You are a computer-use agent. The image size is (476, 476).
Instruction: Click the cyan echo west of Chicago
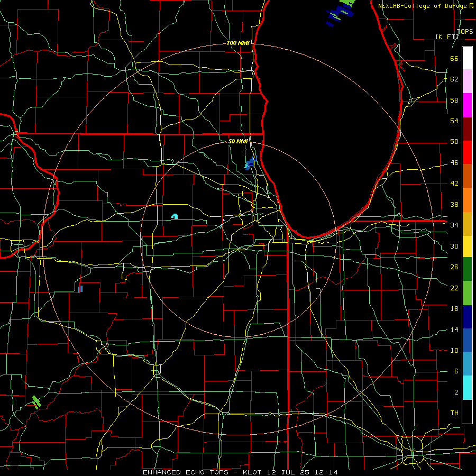[x=175, y=216]
